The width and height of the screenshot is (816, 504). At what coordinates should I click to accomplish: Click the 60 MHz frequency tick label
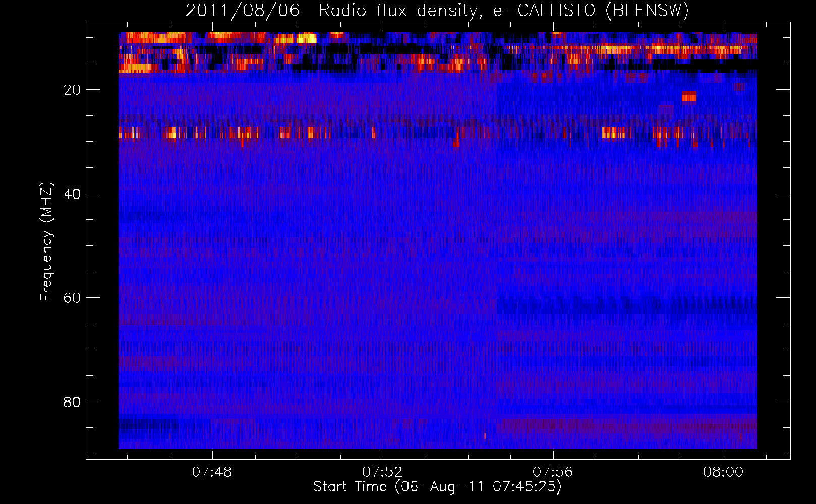73,298
